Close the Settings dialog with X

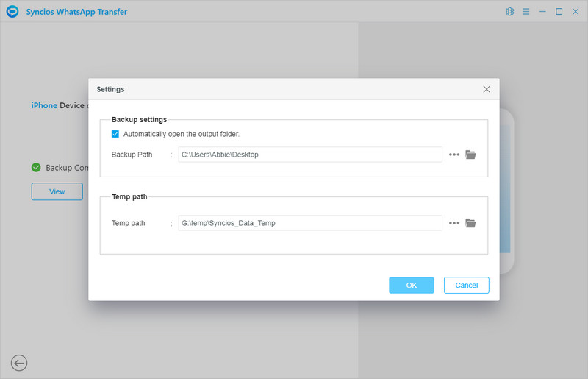click(487, 89)
